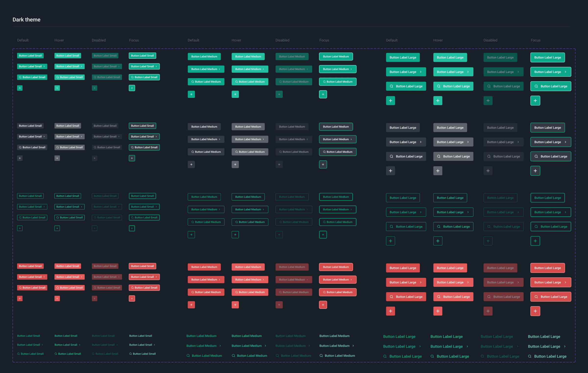The width and height of the screenshot is (588, 373).
Task: Click large filled teal plus button under Hover
Action: click(438, 101)
